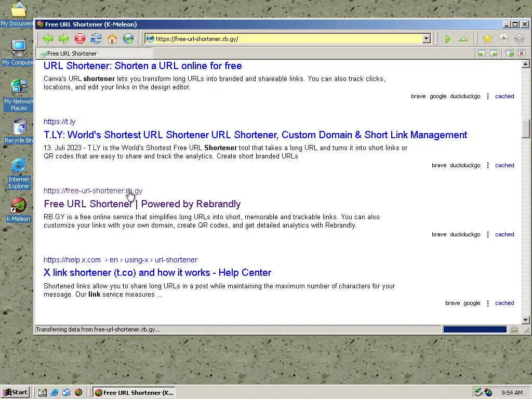
Task: Open three-dot menu for the X link shortener result
Action: click(x=488, y=303)
